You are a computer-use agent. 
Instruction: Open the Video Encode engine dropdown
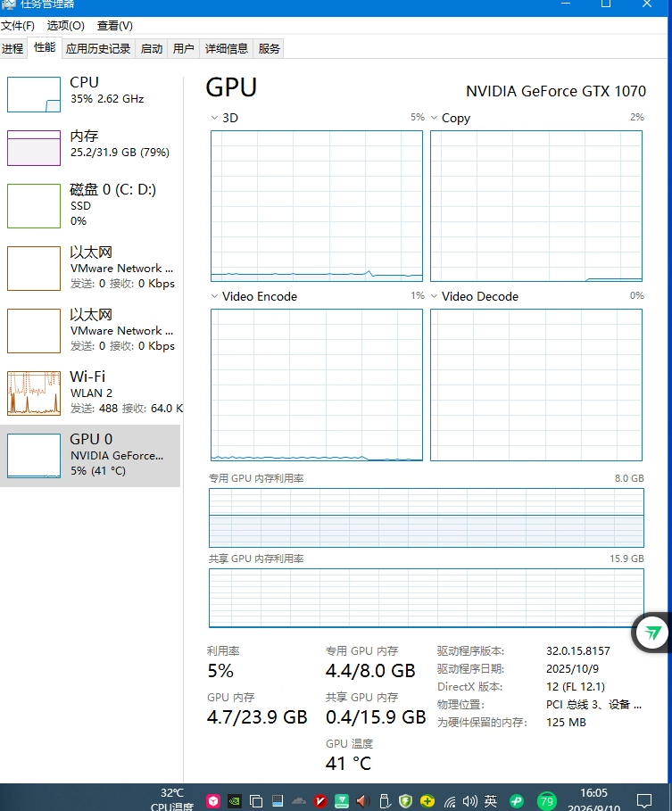[214, 296]
